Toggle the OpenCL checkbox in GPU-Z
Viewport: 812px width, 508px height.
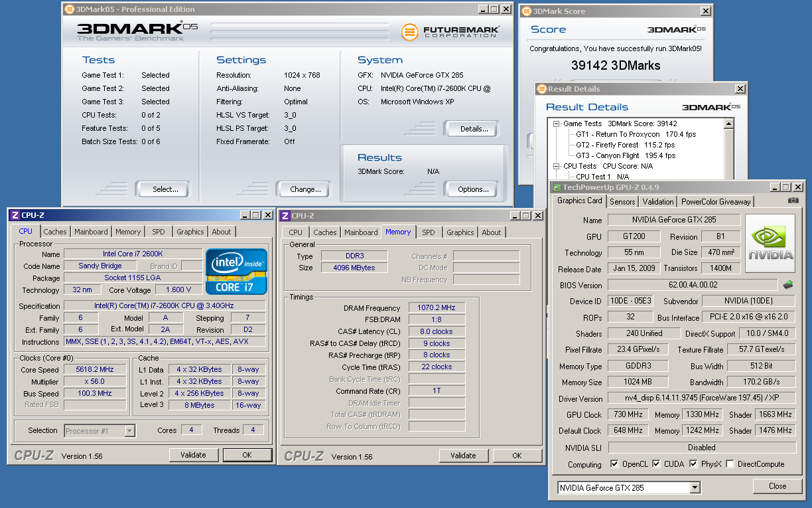614,464
